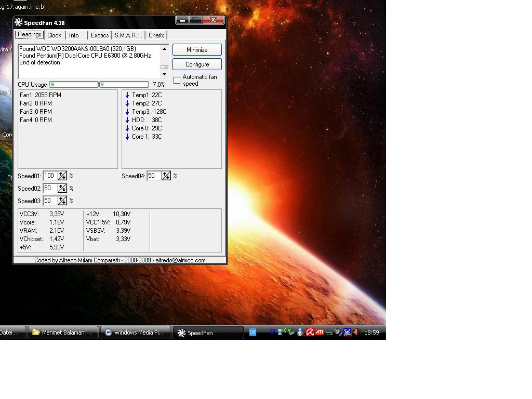Open Windows Media Player taskbar button
532x399 pixels.
click(x=136, y=332)
